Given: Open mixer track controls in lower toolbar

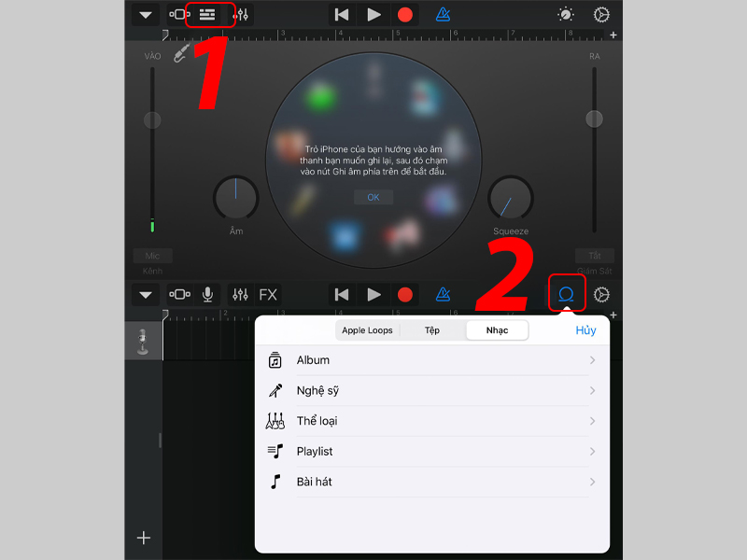Looking at the screenshot, I should 241,295.
